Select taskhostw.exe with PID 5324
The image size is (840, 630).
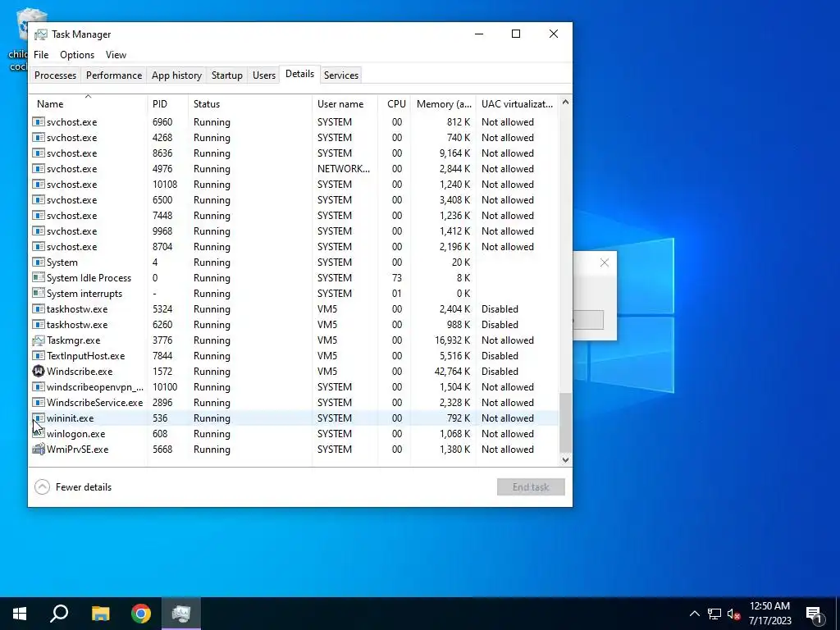294,309
